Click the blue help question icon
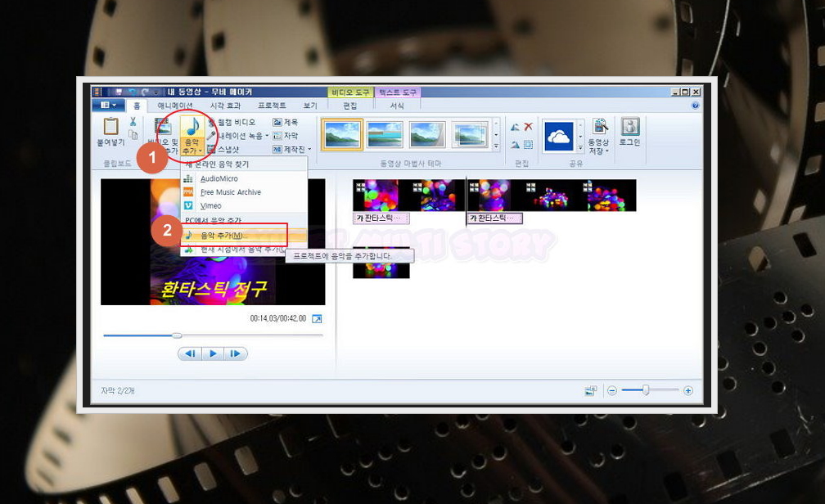 coord(695,106)
